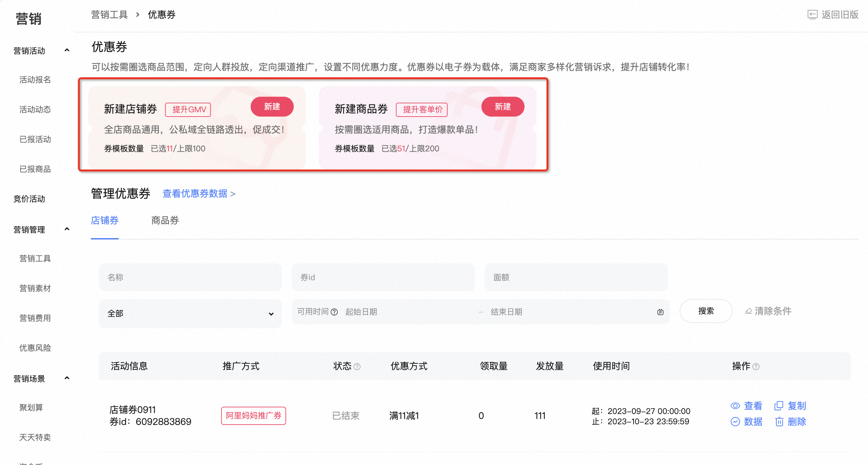The image size is (868, 465).
Task: Open 天天特卖 in the sidebar
Action: coord(35,438)
